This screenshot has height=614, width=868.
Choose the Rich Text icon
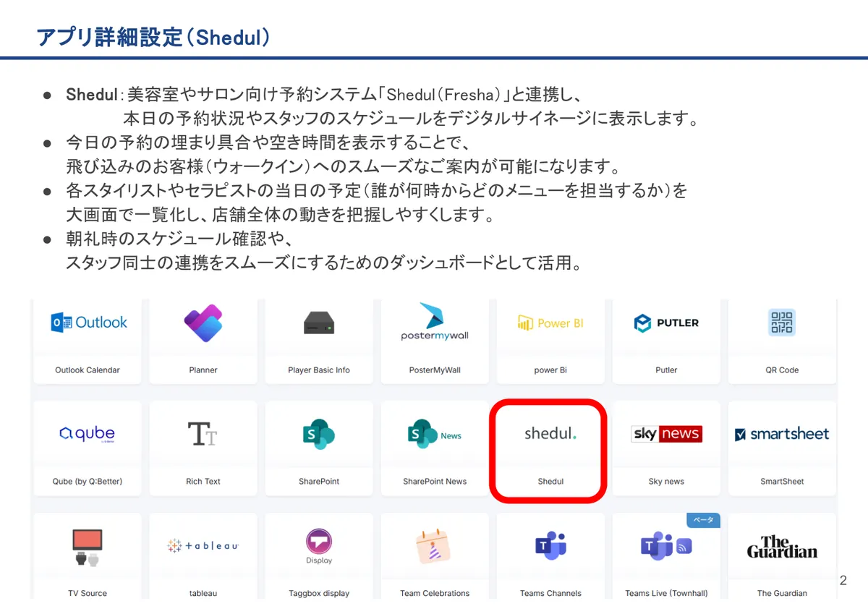point(203,434)
